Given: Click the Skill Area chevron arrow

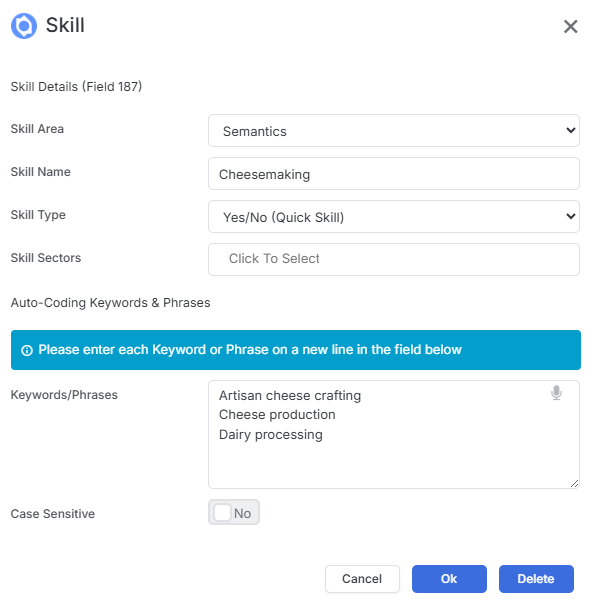Looking at the screenshot, I should 571,130.
